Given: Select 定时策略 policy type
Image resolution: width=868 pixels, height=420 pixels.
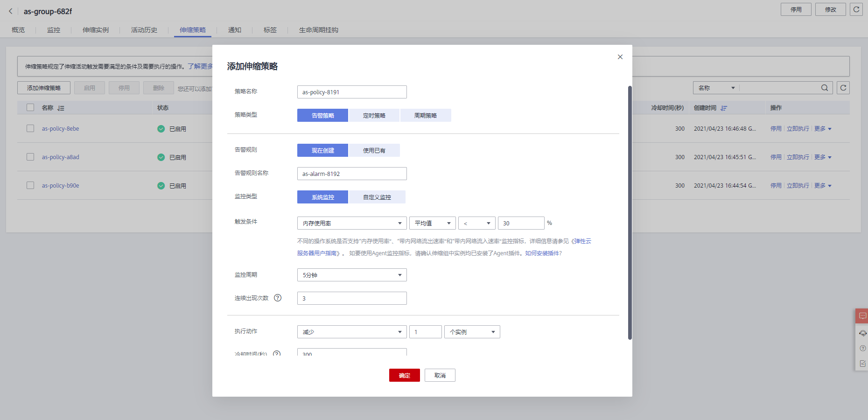Looking at the screenshot, I should tap(374, 115).
